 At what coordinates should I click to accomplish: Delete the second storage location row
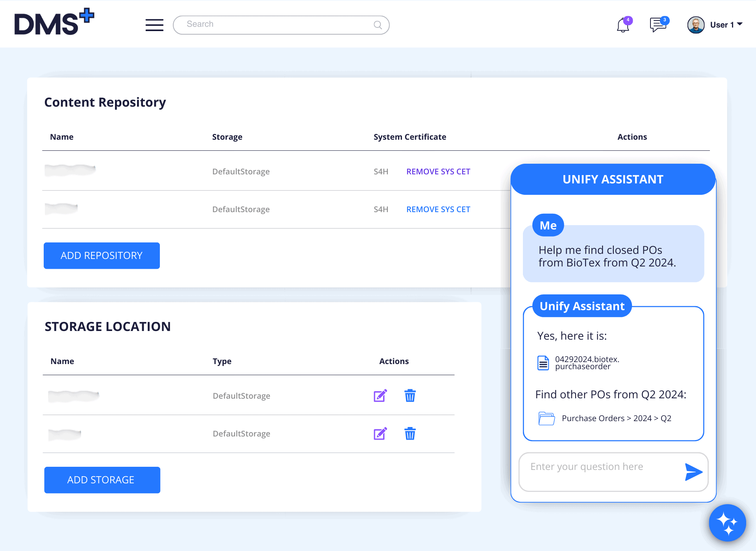point(410,433)
